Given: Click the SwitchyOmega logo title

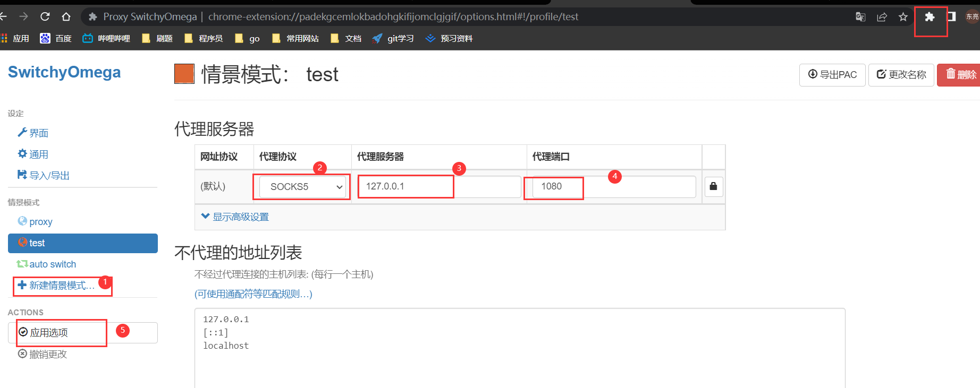Looking at the screenshot, I should click(64, 72).
